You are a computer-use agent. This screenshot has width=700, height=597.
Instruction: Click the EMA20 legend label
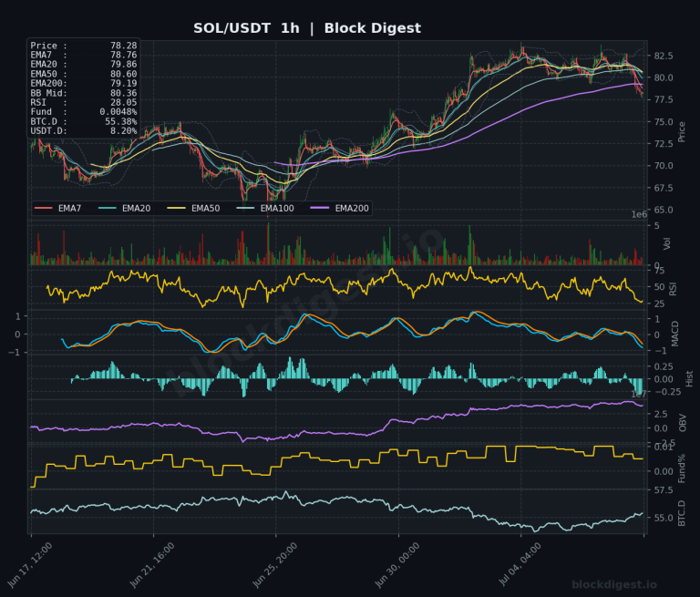click(x=136, y=208)
